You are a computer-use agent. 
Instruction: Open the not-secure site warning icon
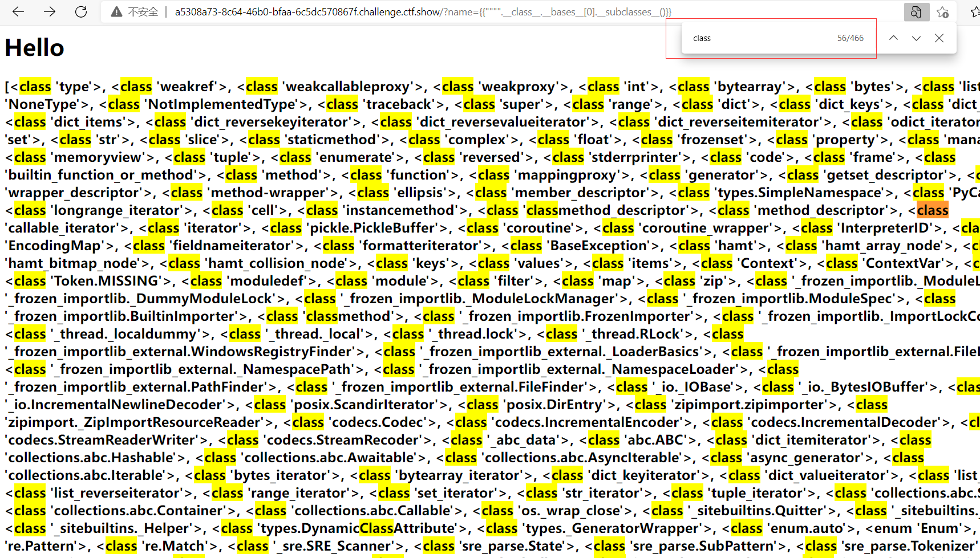[x=116, y=12]
